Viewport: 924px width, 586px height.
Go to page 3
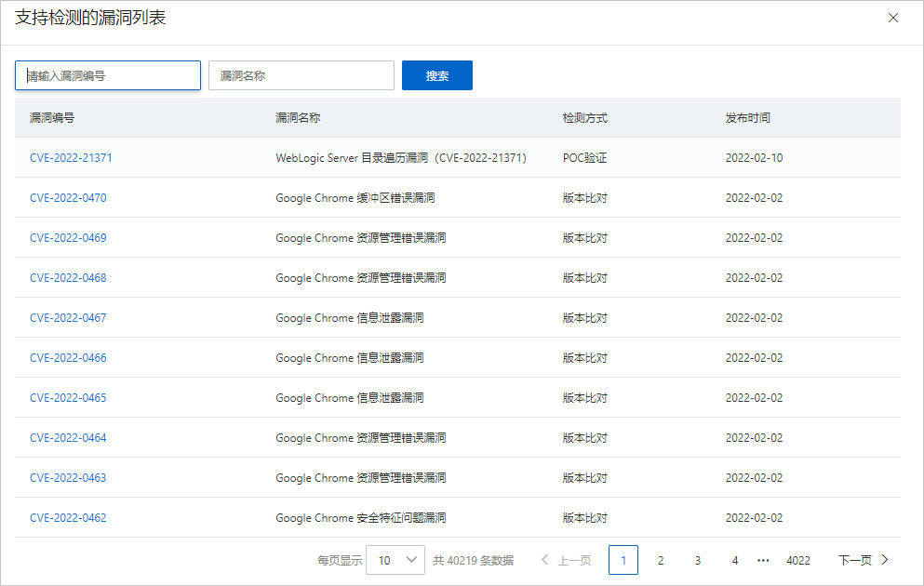click(698, 560)
